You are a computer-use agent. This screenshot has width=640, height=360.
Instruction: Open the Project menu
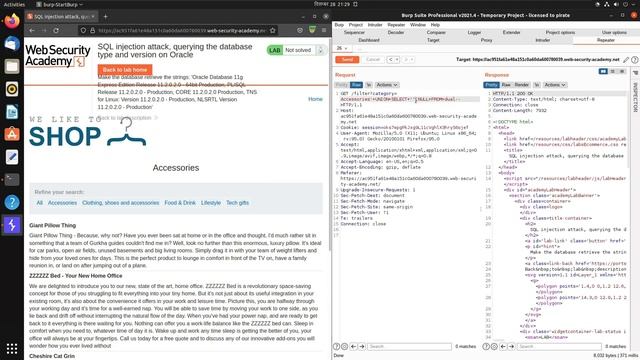(x=356, y=25)
